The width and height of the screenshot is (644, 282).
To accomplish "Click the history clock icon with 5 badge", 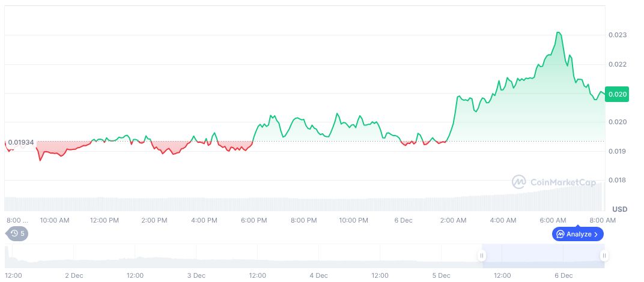I will [x=17, y=233].
